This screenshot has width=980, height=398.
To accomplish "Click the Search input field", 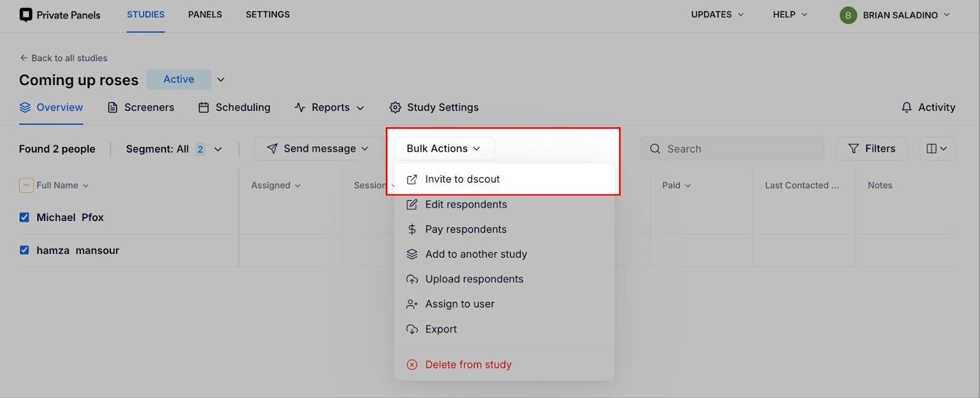I will tap(732, 149).
